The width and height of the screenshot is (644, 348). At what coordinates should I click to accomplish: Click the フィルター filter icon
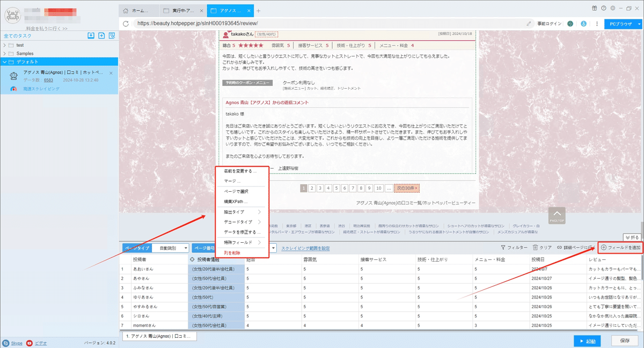click(x=503, y=248)
